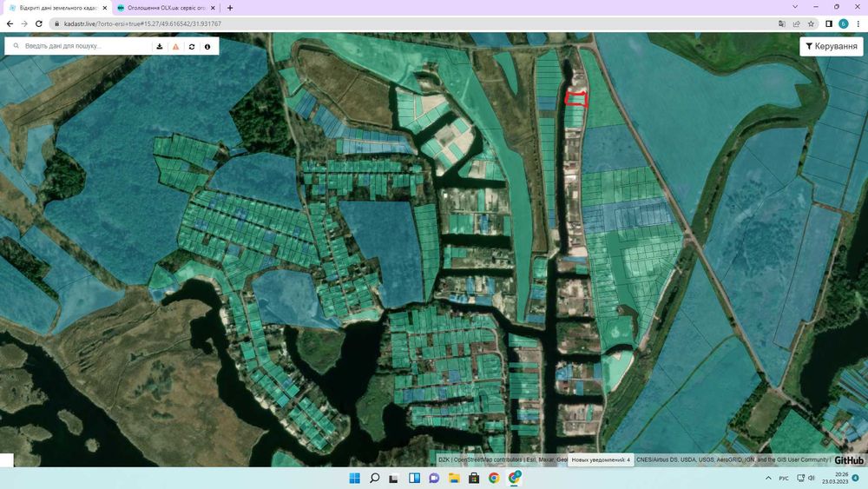
Task: Select the red outlined land parcel
Action: tap(576, 99)
